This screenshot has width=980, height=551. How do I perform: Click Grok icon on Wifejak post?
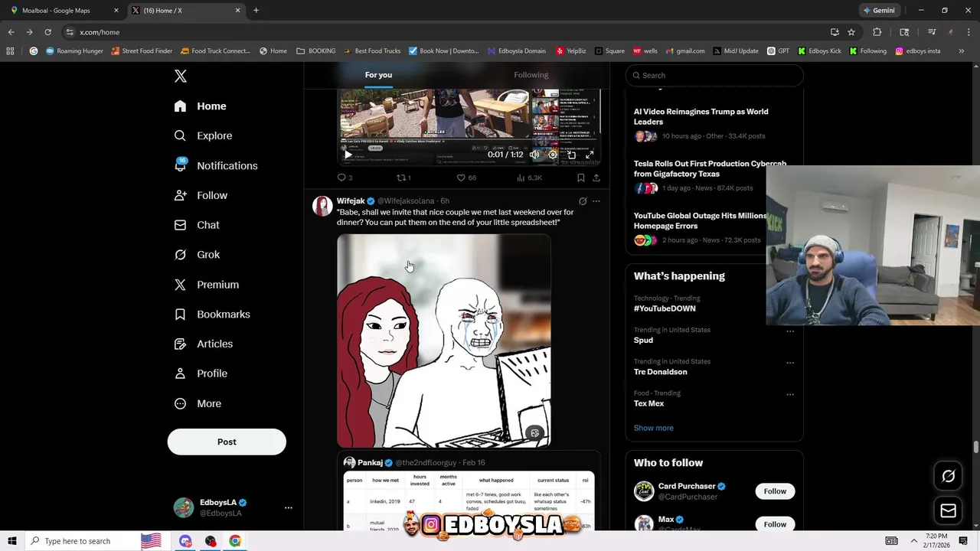point(583,201)
